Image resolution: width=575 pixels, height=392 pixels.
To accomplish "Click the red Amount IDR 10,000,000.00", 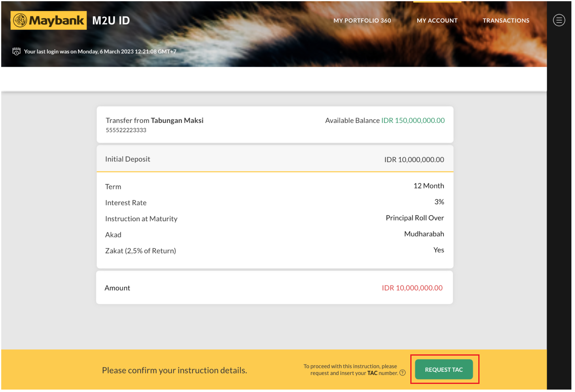I will [412, 288].
